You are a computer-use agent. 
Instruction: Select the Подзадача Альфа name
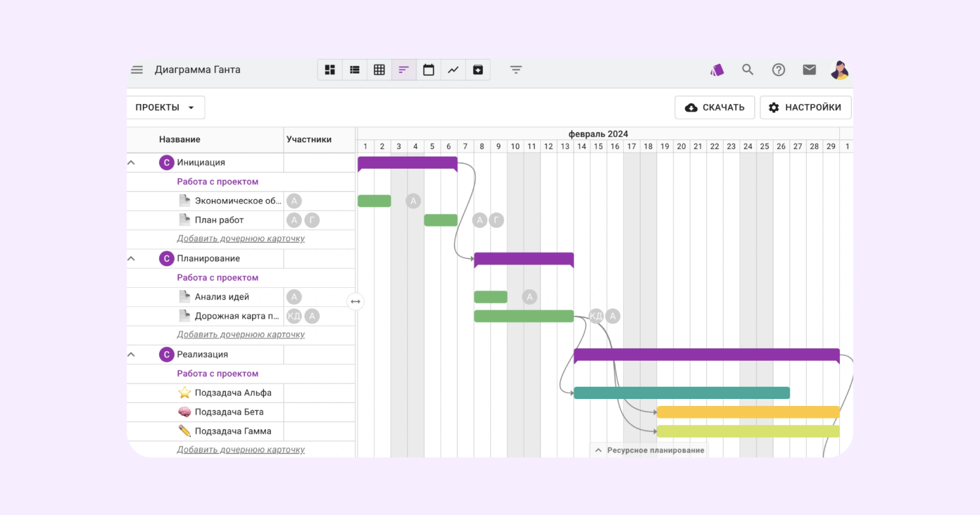[233, 393]
